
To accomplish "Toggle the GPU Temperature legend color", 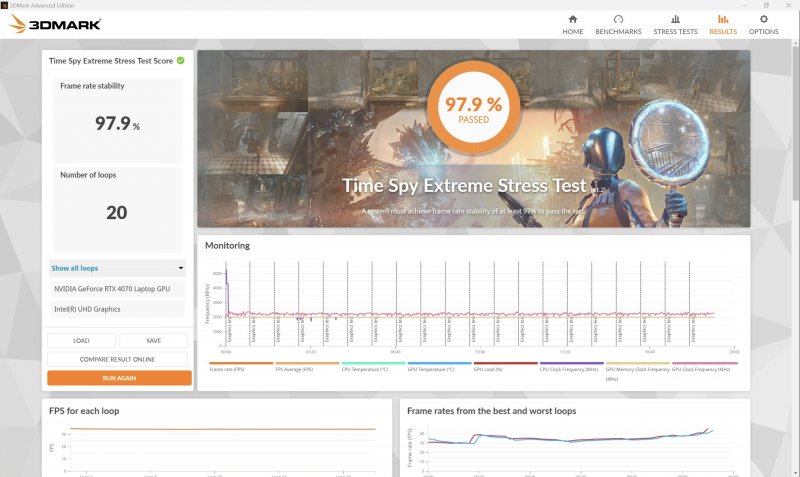I will pos(438,364).
